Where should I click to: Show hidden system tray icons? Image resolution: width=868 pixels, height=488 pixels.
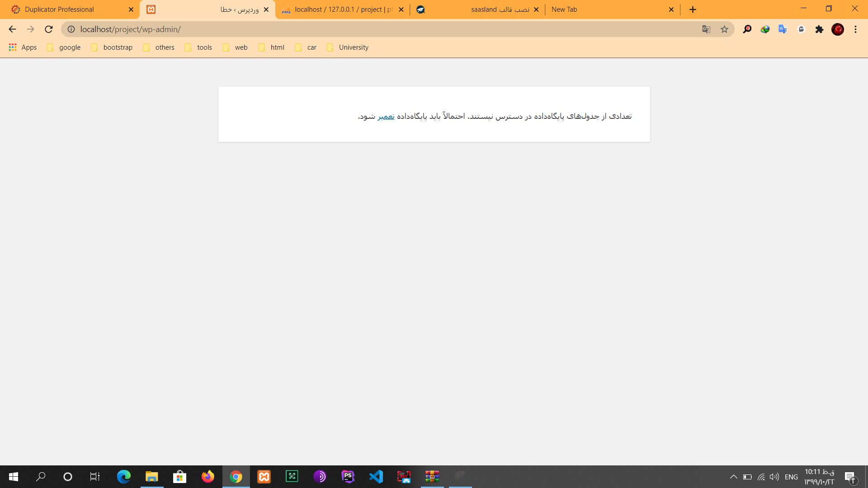click(733, 477)
